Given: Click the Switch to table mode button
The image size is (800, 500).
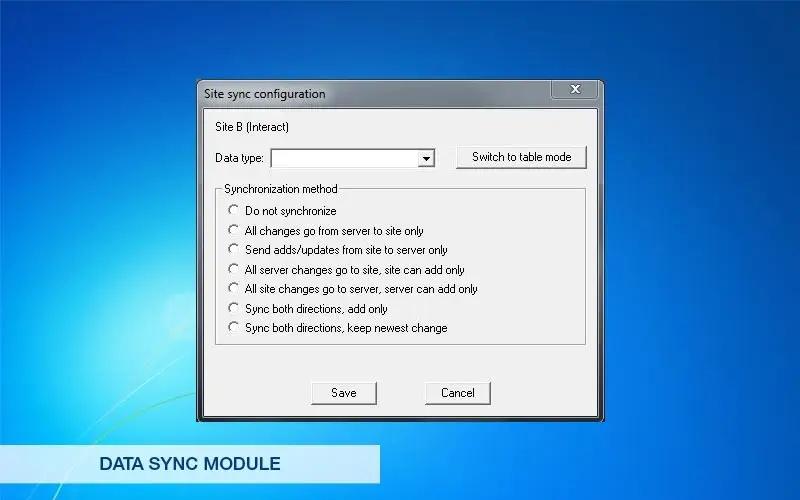Looking at the screenshot, I should (x=521, y=157).
